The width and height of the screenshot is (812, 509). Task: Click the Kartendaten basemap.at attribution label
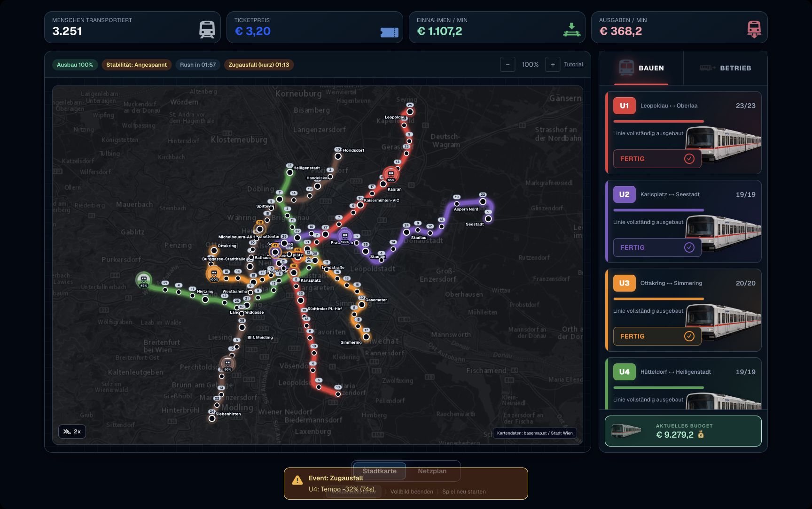(x=535, y=433)
